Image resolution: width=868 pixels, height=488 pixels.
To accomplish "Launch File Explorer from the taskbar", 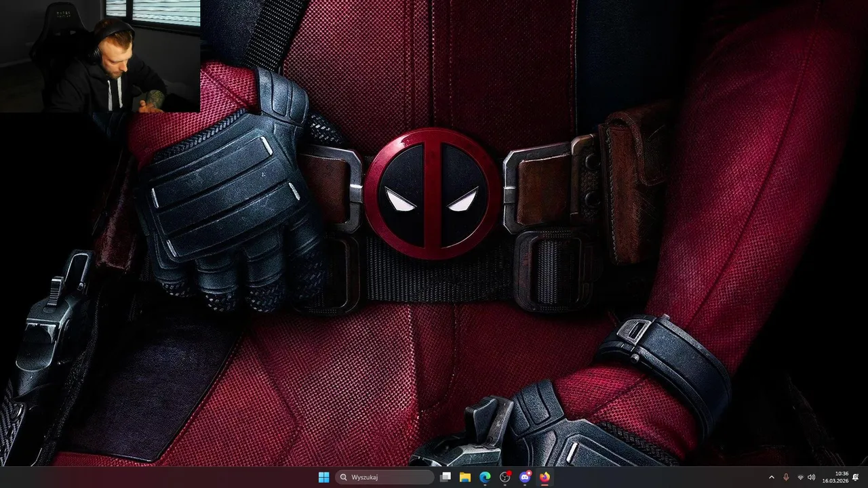I will pos(465,477).
